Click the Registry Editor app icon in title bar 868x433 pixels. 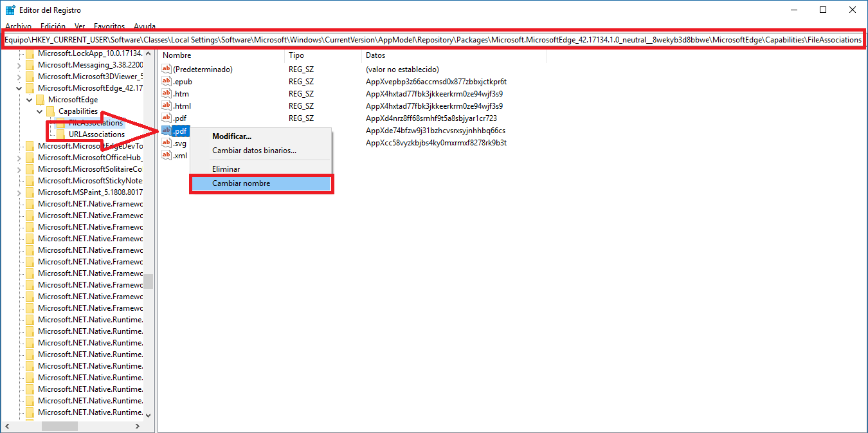point(10,10)
